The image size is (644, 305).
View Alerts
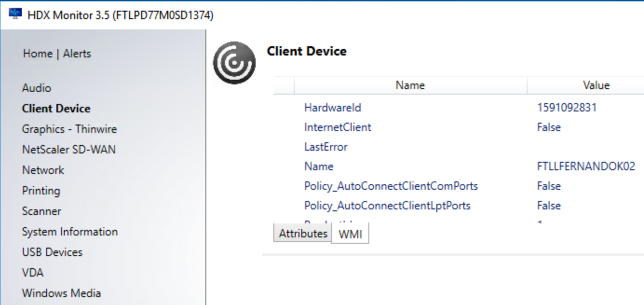76,54
